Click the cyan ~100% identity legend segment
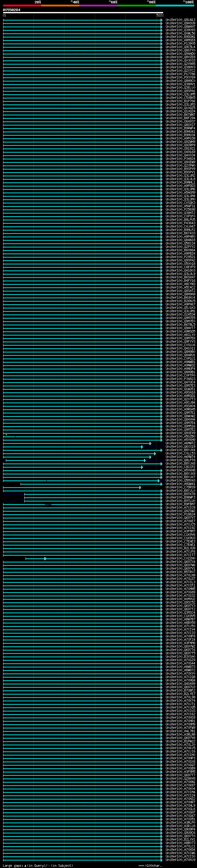197x868 pixels. [x=175, y=6]
